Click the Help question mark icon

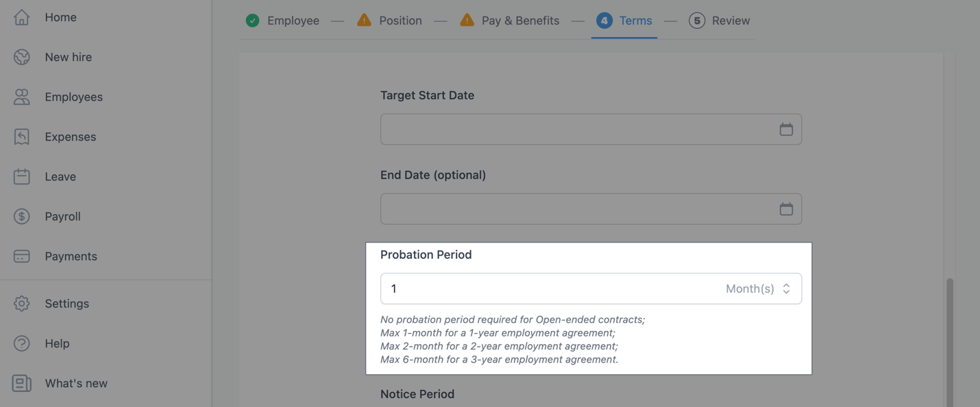(x=22, y=343)
